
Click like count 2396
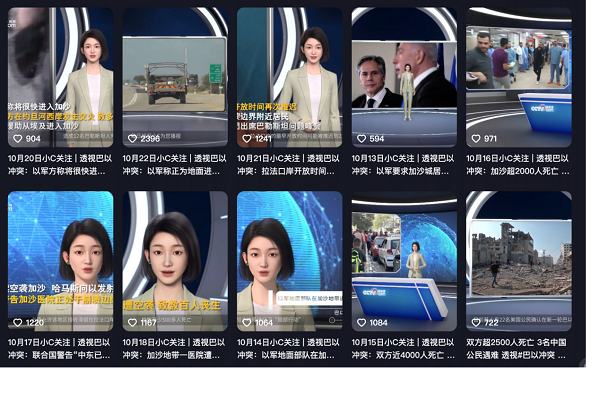click(150, 139)
